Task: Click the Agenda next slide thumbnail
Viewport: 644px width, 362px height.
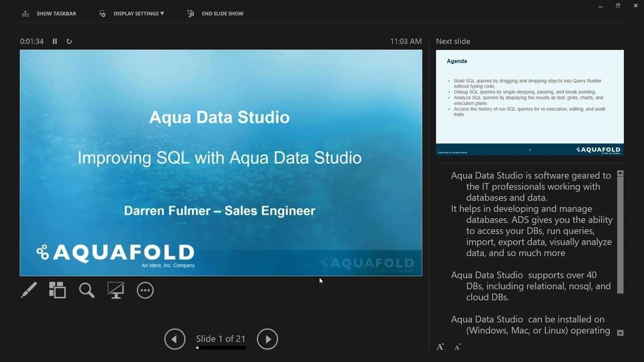Action: click(x=530, y=103)
